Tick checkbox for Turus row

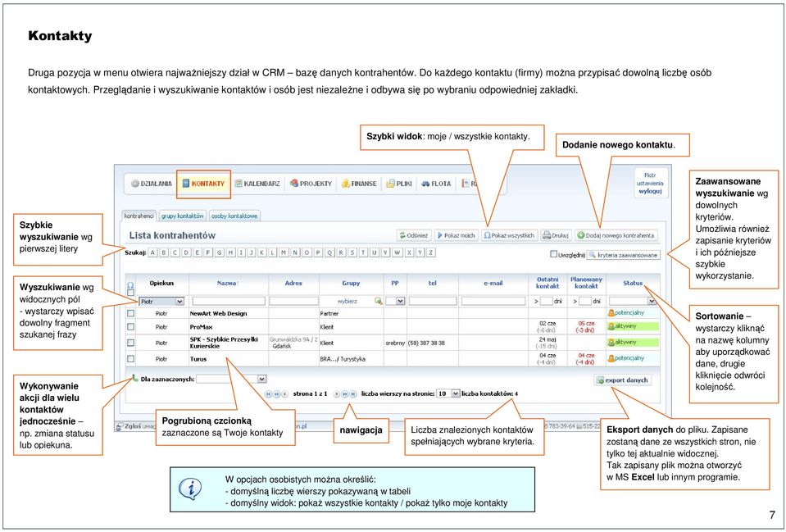point(131,359)
